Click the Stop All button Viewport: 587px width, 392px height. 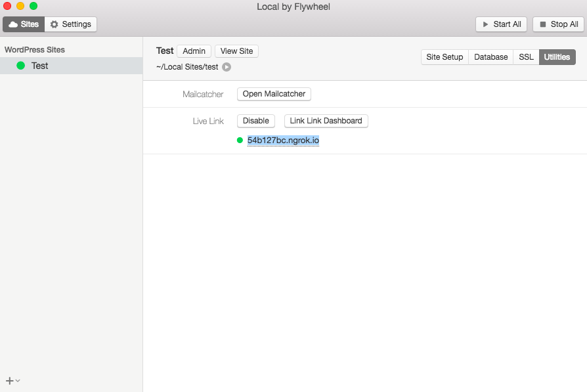click(x=559, y=24)
